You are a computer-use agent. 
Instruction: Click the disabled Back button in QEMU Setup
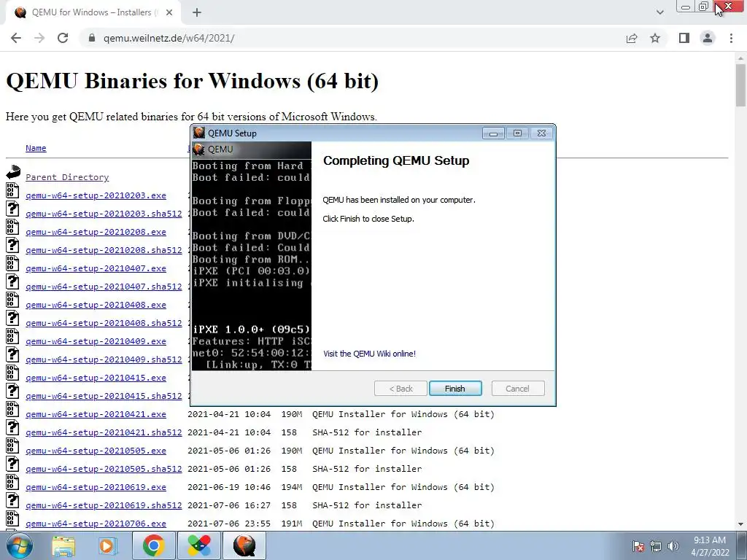pos(400,389)
